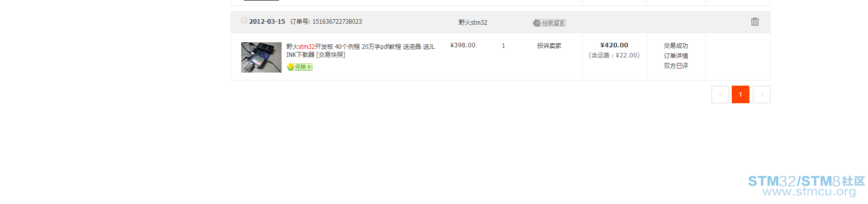
Task: View the 交易快照 transaction snapshot
Action: pyautogui.click(x=331, y=55)
